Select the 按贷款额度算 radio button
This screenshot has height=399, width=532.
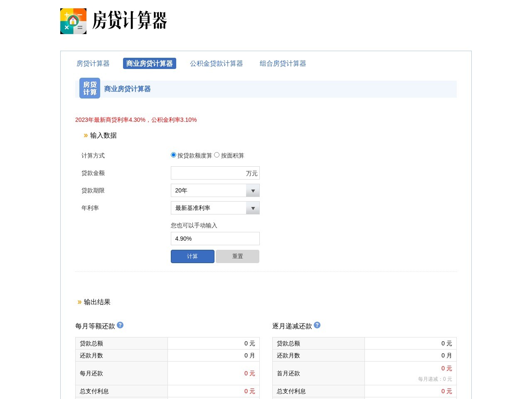click(x=173, y=154)
